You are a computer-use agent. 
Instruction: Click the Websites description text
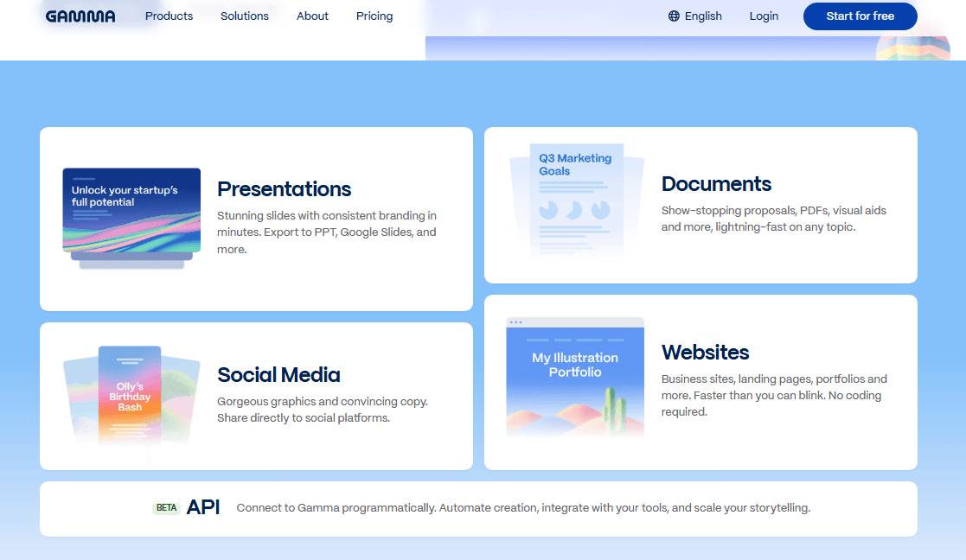[x=774, y=395]
